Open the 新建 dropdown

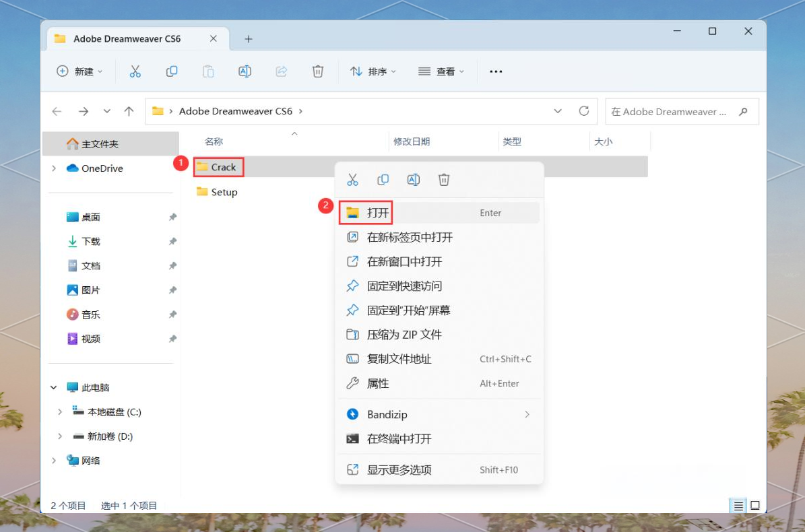79,71
